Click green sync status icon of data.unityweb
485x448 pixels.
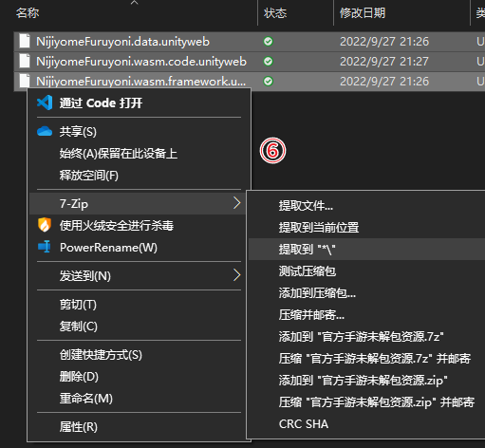(268, 41)
